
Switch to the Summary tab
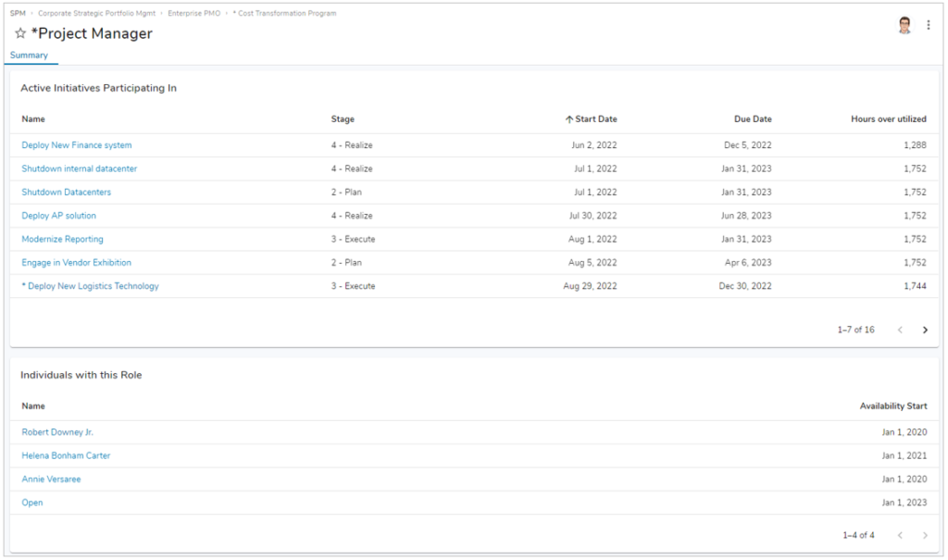tap(31, 56)
